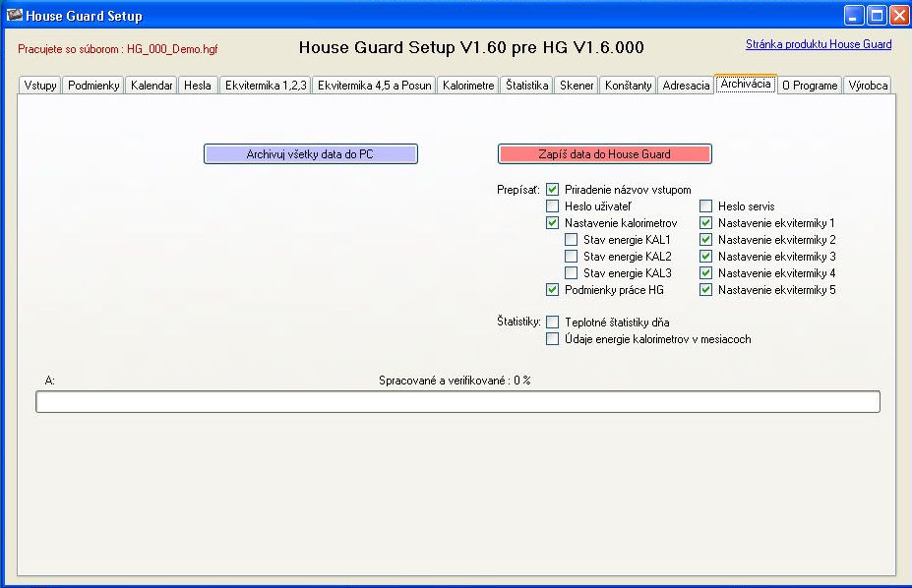This screenshot has width=912, height=588.
Task: Enable the Heslo užívateľ checkbox
Action: point(553,206)
